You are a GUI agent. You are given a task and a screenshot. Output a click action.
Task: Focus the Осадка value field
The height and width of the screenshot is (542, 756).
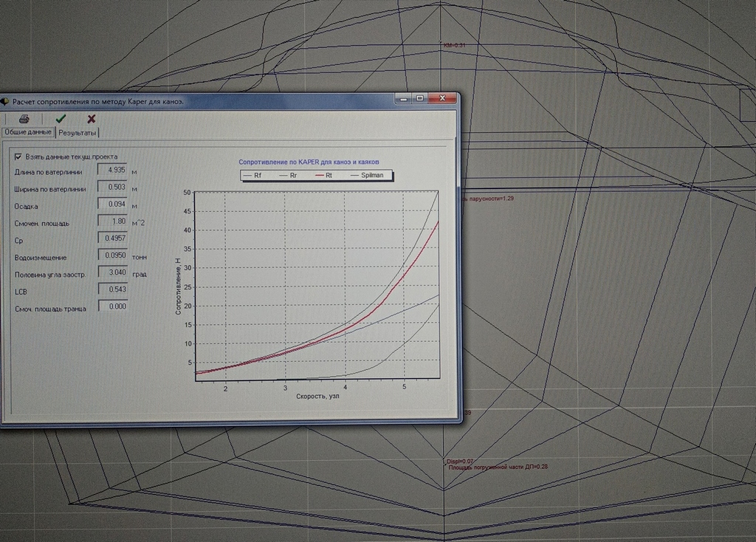pyautogui.click(x=112, y=205)
